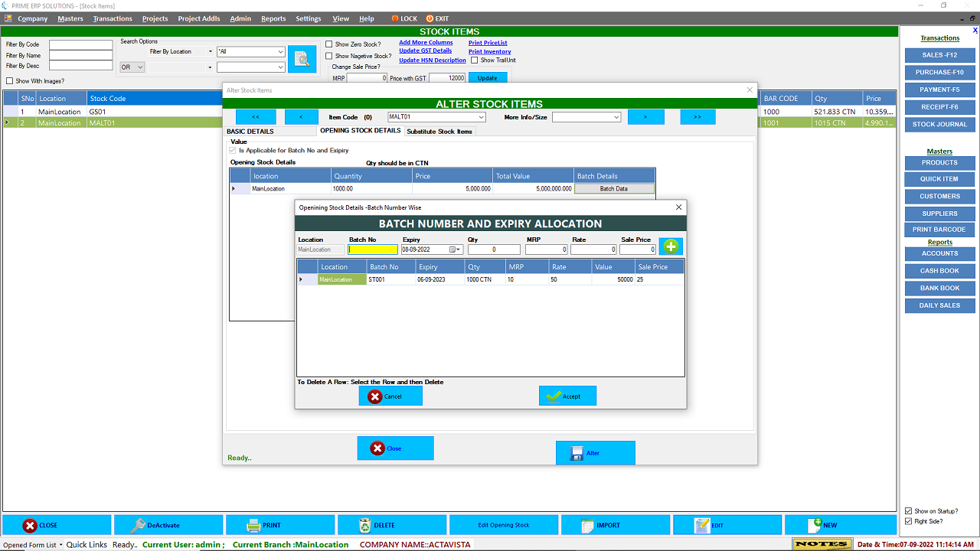Toggle Right Side checkbox

coord(909,521)
